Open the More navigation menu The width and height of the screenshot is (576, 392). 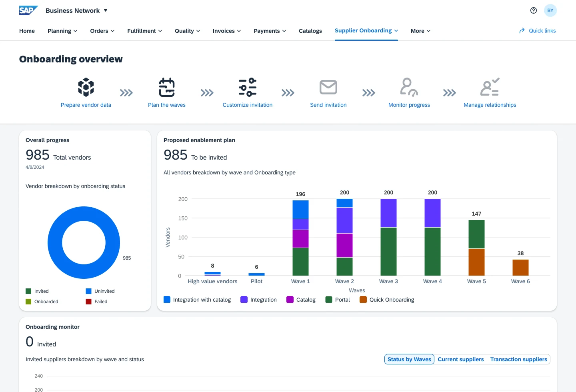tap(421, 31)
